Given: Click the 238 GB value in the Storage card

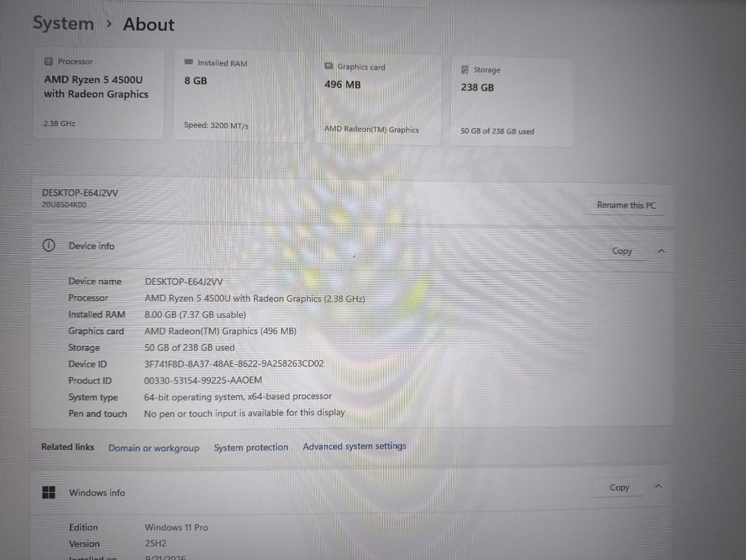Looking at the screenshot, I should coord(477,87).
